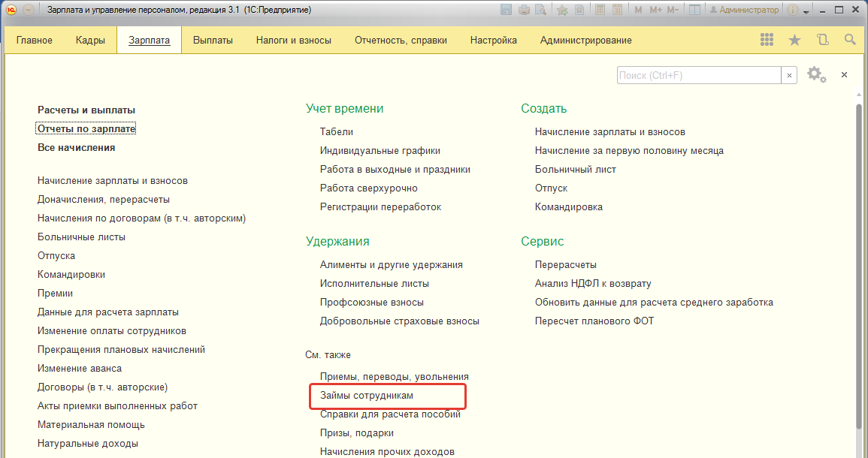Close the section menu panel X

844,74
